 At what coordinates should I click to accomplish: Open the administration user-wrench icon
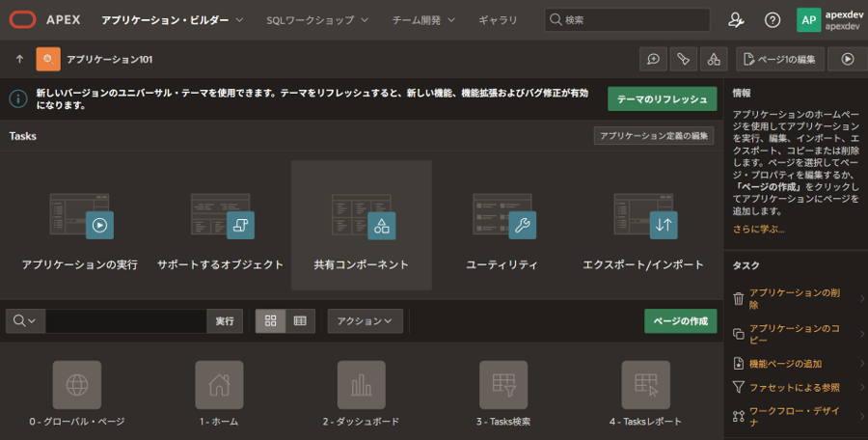tap(736, 20)
